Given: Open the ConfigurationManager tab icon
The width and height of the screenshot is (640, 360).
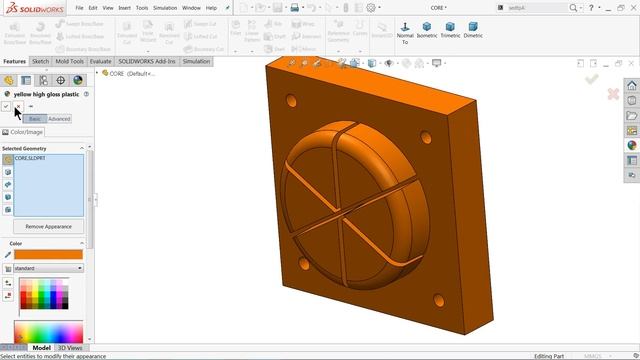Looking at the screenshot, I should (43, 80).
